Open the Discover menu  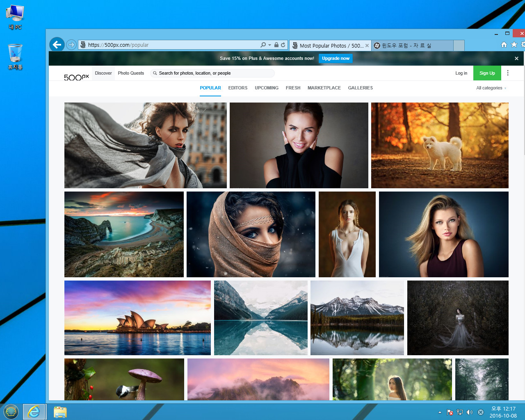pyautogui.click(x=103, y=73)
